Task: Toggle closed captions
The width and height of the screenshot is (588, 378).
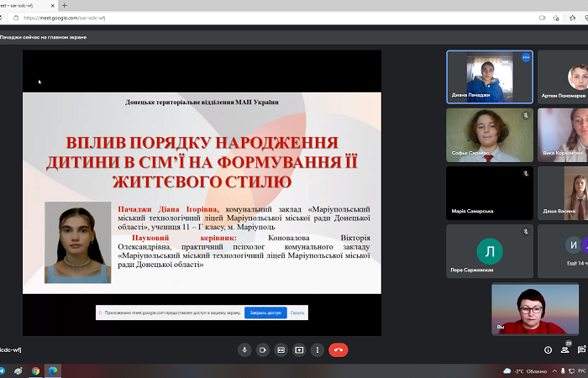Action: click(x=281, y=349)
